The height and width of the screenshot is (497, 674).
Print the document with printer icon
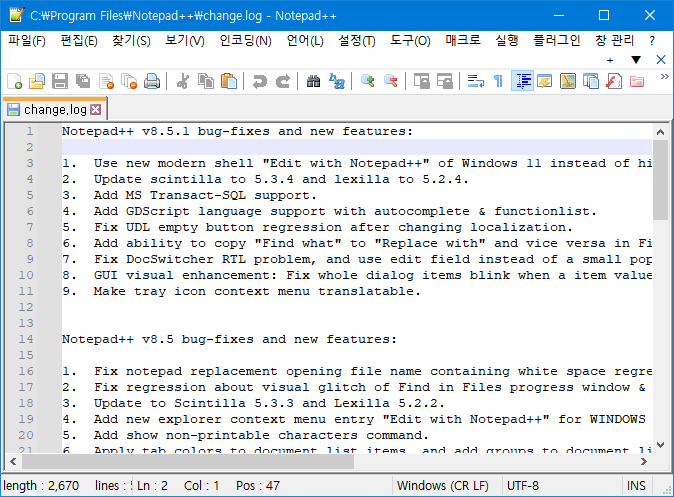coord(152,81)
